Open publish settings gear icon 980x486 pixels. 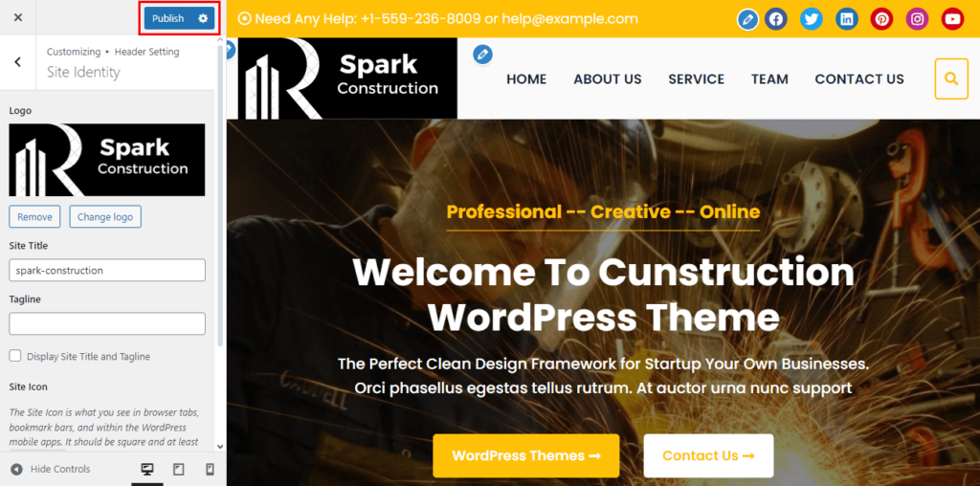[x=203, y=18]
